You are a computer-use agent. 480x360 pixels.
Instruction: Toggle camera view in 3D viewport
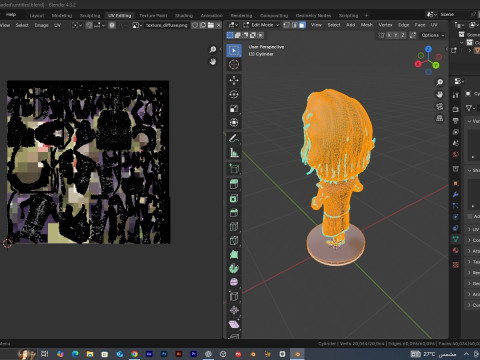(x=440, y=107)
